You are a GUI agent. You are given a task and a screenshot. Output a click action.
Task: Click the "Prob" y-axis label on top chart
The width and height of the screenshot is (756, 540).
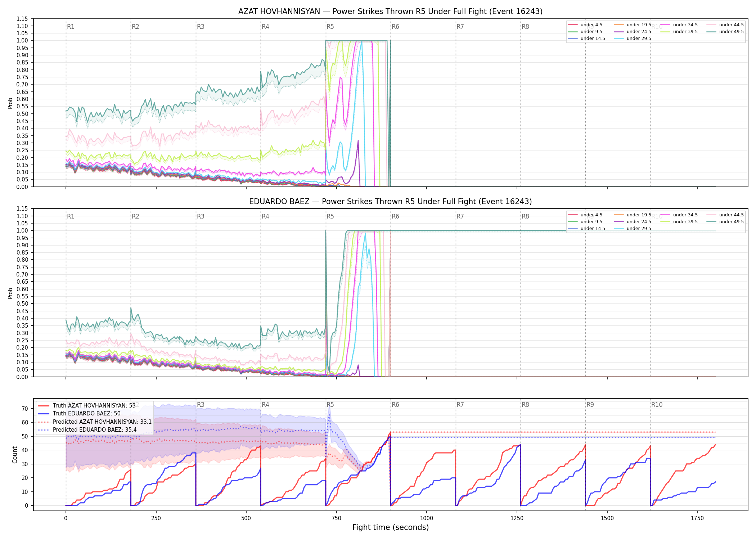(10, 103)
